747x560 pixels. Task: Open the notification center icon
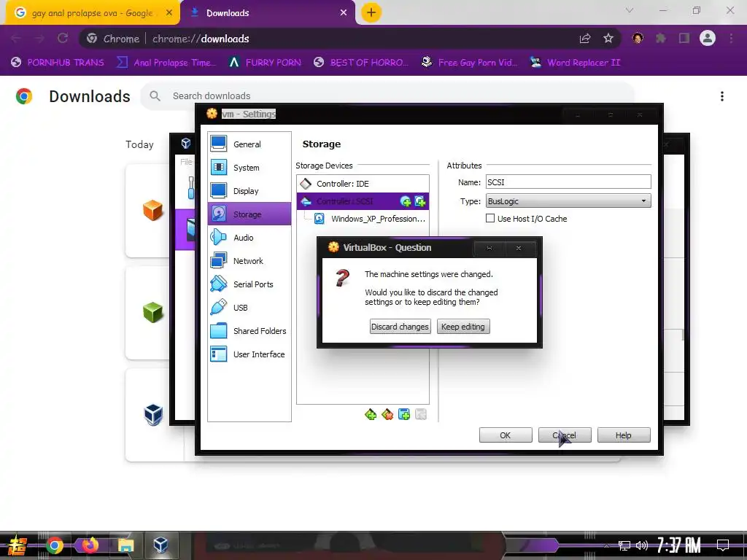tap(723, 545)
